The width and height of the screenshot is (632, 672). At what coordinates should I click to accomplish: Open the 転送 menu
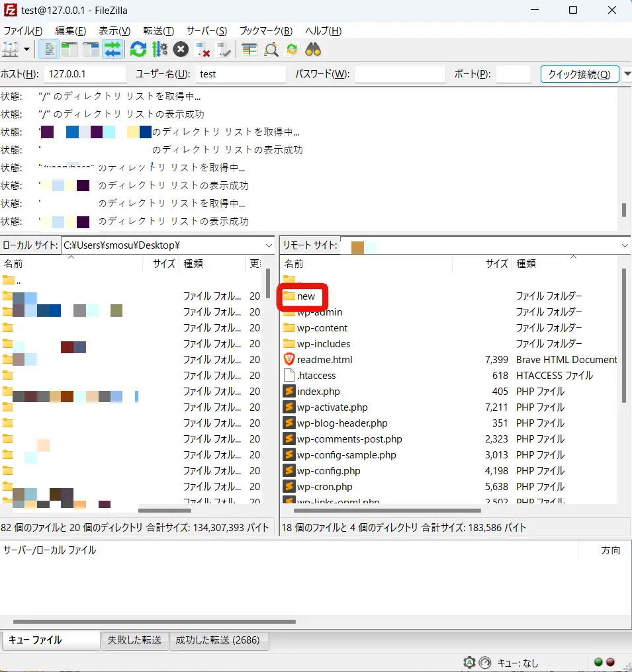click(x=158, y=31)
